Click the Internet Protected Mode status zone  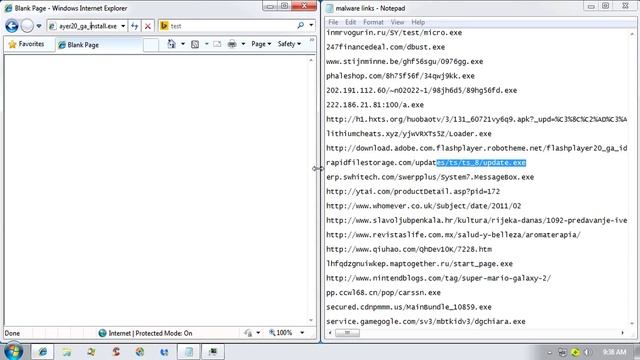[145, 333]
